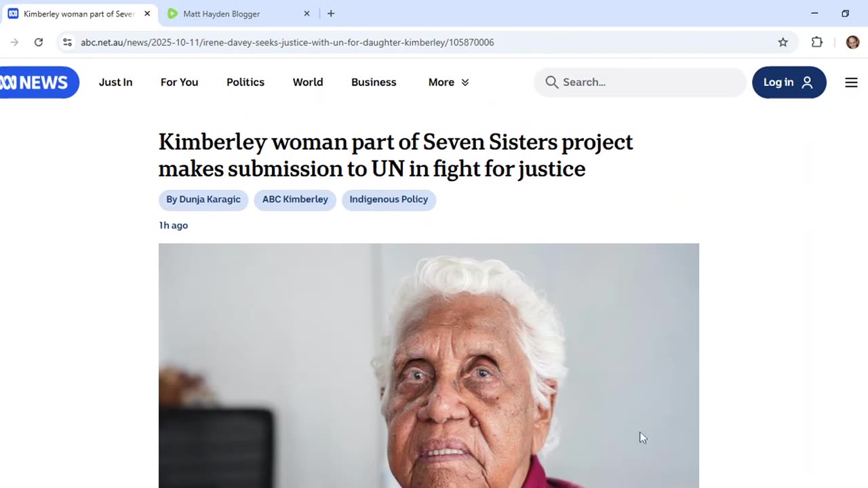This screenshot has width=868, height=488.
Task: Open the Chrome profile avatar
Action: tap(852, 42)
